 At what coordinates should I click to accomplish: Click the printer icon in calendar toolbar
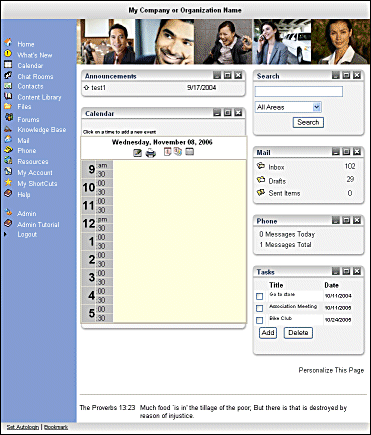151,153
